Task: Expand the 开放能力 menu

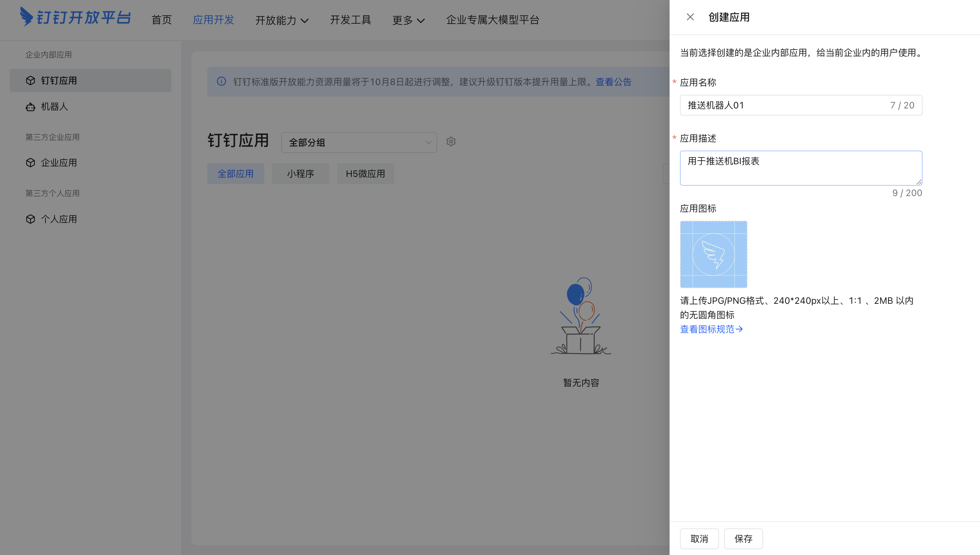Action: click(282, 20)
